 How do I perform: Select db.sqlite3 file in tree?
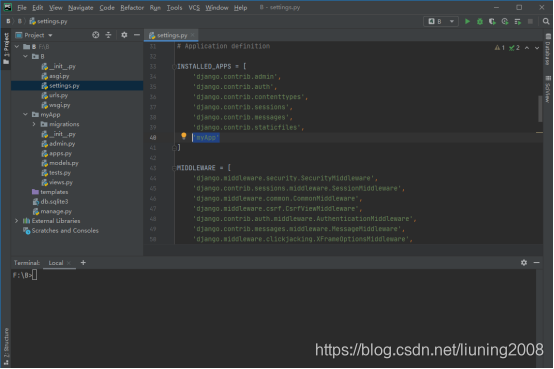click(51, 201)
